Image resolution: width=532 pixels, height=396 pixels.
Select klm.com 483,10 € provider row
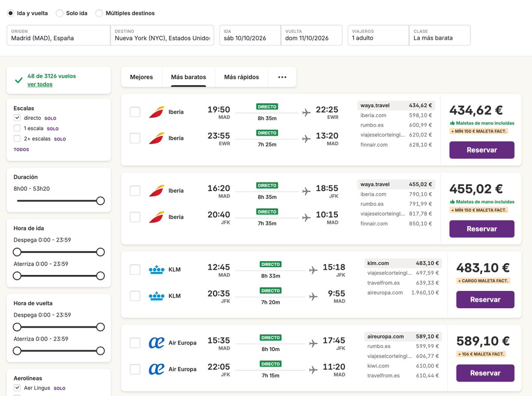403,263
